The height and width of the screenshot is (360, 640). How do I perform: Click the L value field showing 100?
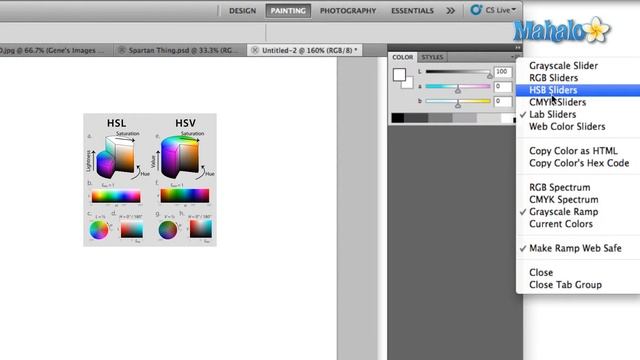[502, 72]
